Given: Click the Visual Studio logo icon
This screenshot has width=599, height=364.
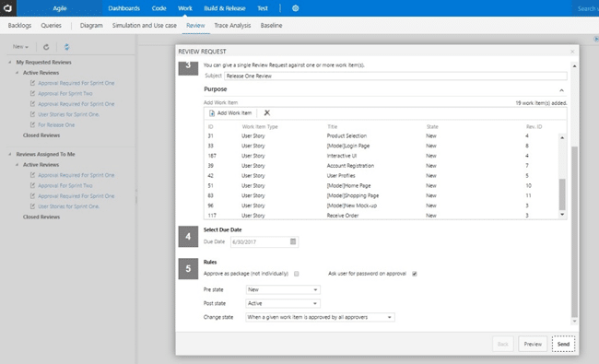Looking at the screenshot, I should click(8, 8).
